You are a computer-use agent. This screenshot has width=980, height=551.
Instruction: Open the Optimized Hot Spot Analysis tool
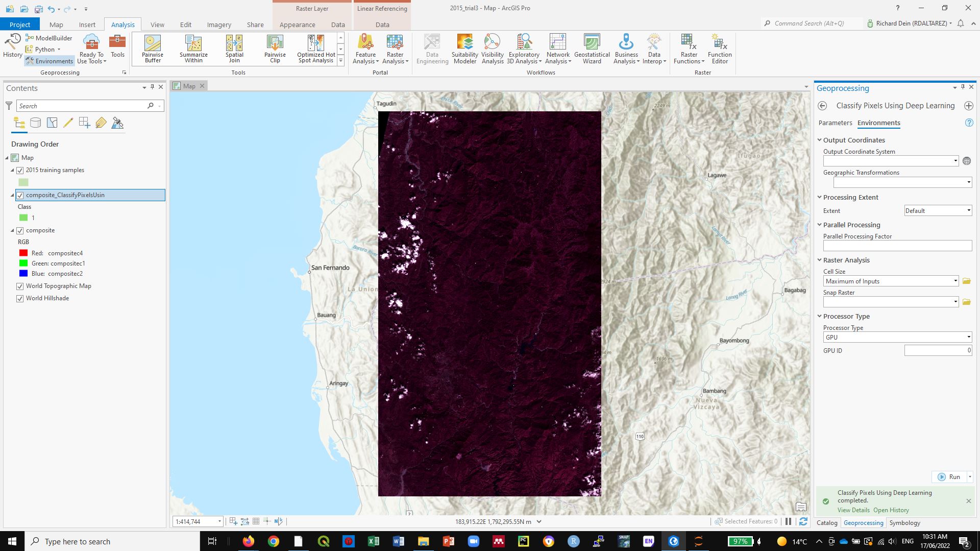point(315,49)
